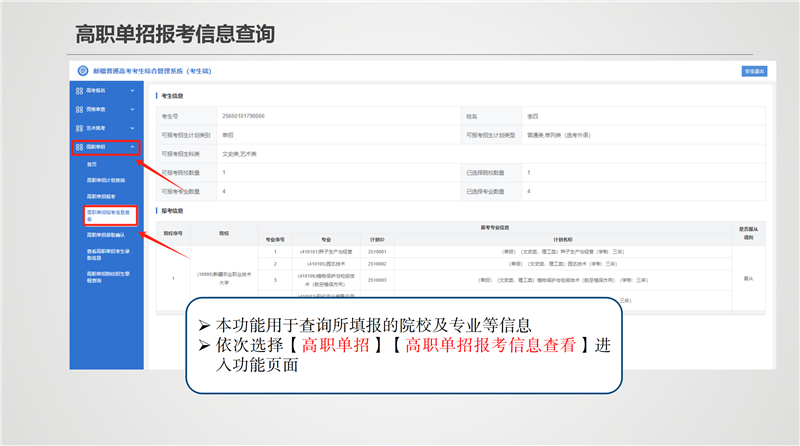
Task: Open 高职单招院校招生章程查询 menu item
Action: [108, 275]
